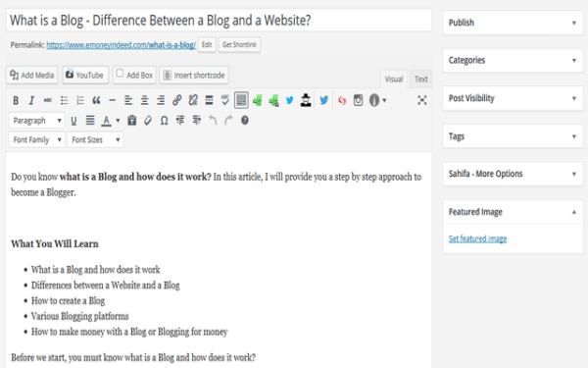Expand the Categories panel
This screenshot has height=368, width=588.
click(513, 60)
